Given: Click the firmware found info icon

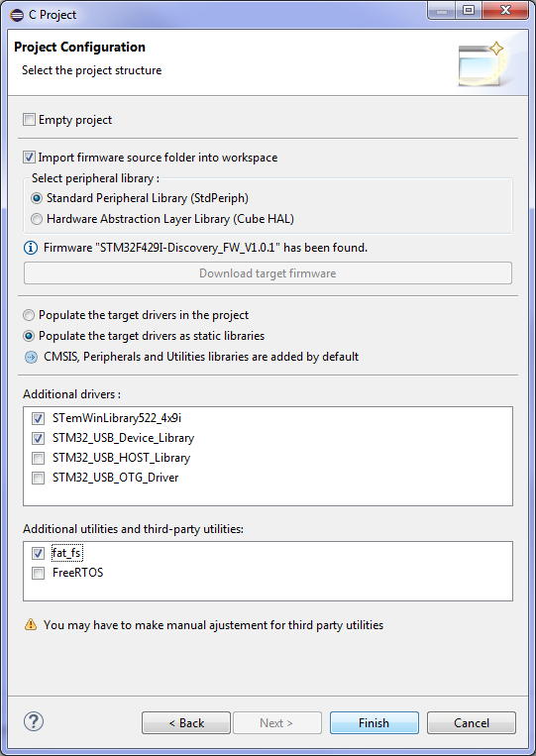Looking at the screenshot, I should (31, 248).
